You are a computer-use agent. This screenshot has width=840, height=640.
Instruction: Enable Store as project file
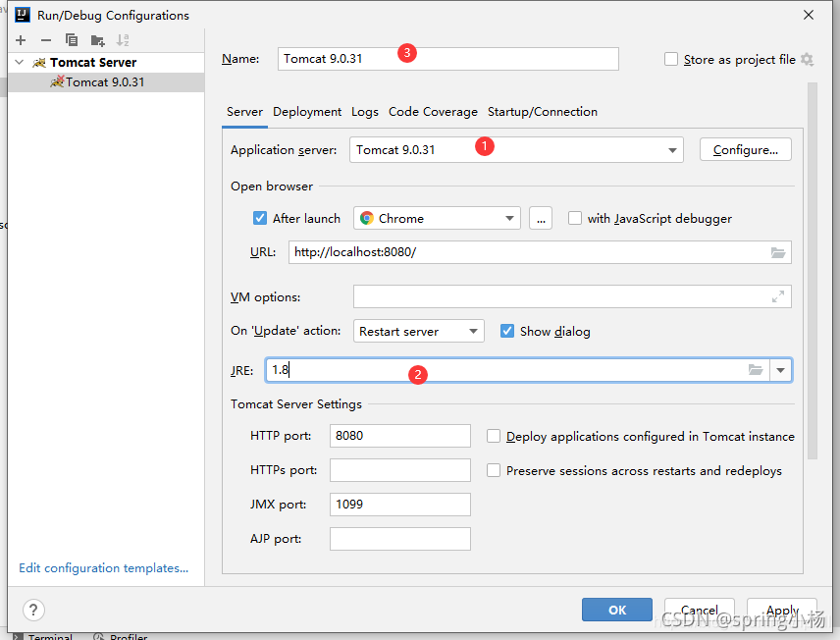(x=671, y=59)
